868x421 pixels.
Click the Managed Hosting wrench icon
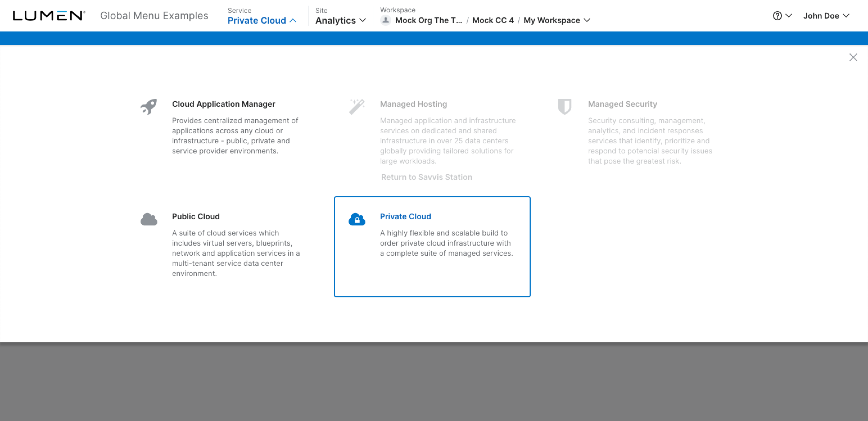357,106
